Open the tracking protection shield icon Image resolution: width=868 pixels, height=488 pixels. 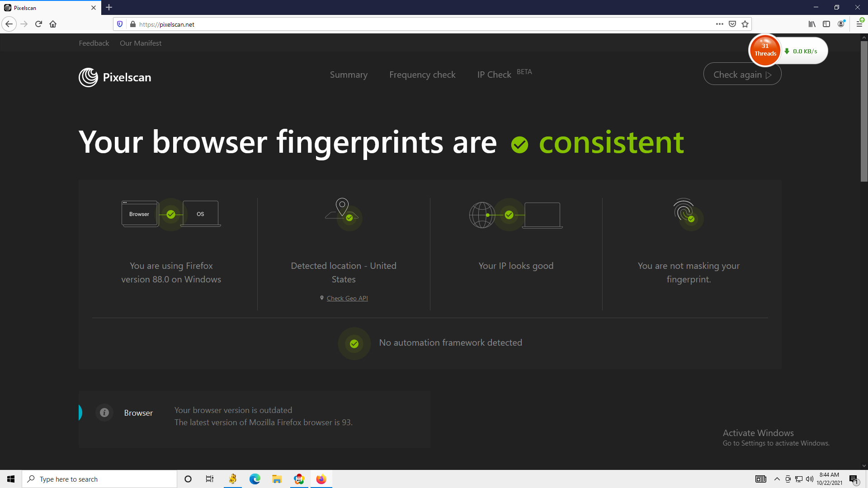(x=120, y=24)
